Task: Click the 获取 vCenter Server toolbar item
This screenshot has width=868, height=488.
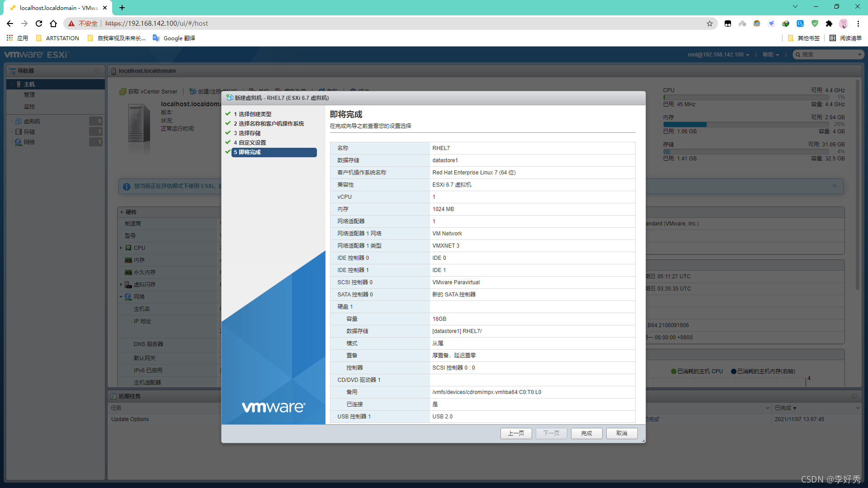Action: [148, 92]
